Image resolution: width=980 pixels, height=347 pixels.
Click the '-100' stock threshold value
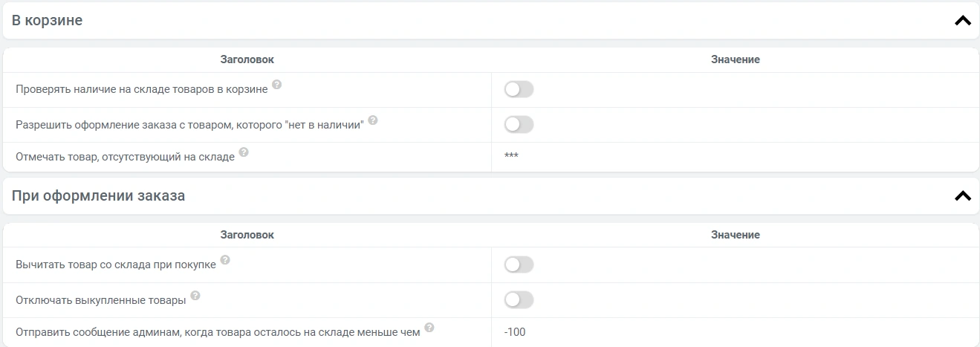click(x=514, y=332)
